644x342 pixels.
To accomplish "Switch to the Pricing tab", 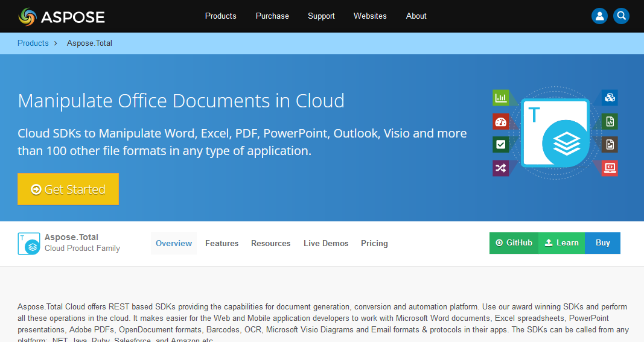I will pyautogui.click(x=374, y=244).
